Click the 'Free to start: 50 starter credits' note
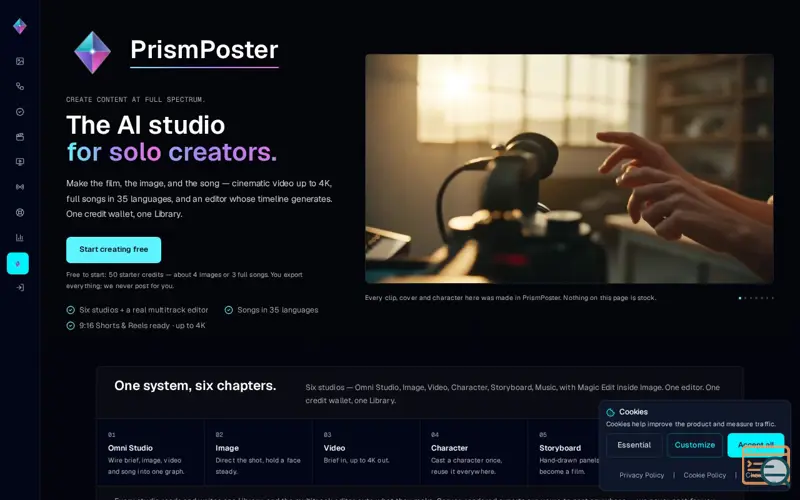 coord(184,280)
